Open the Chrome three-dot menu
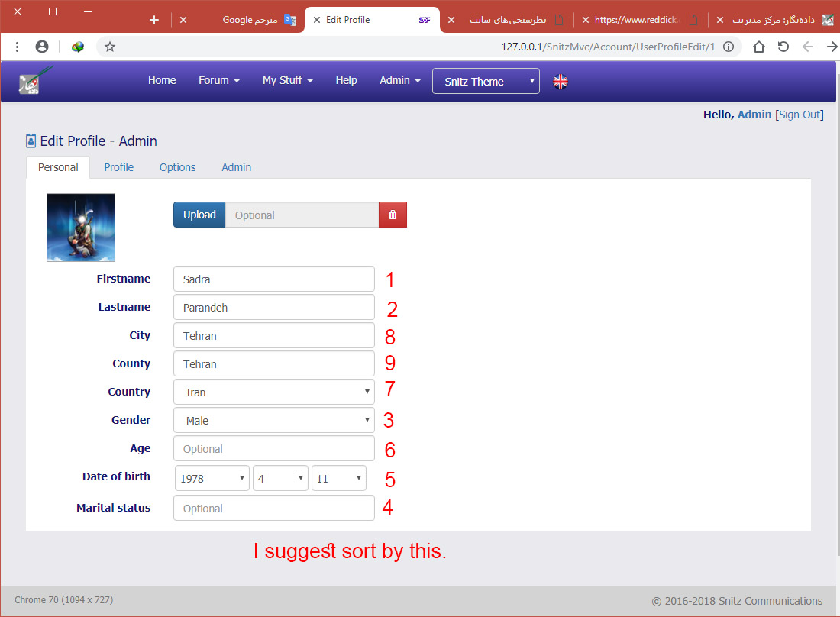The height and width of the screenshot is (617, 840). click(17, 47)
